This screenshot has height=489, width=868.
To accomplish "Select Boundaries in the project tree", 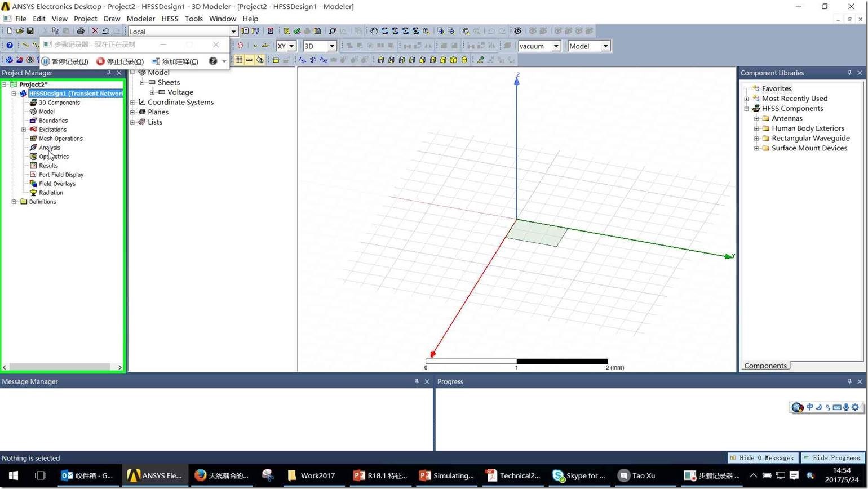I will (54, 121).
